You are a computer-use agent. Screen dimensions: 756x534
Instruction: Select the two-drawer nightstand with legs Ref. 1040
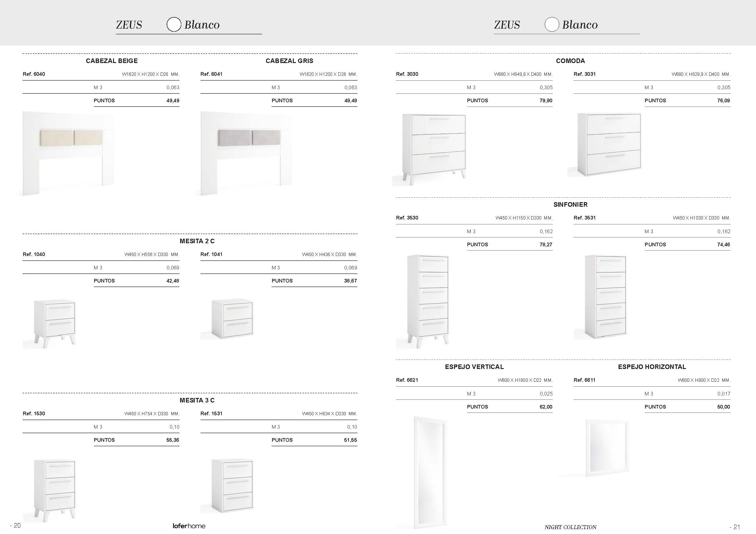[x=55, y=324]
